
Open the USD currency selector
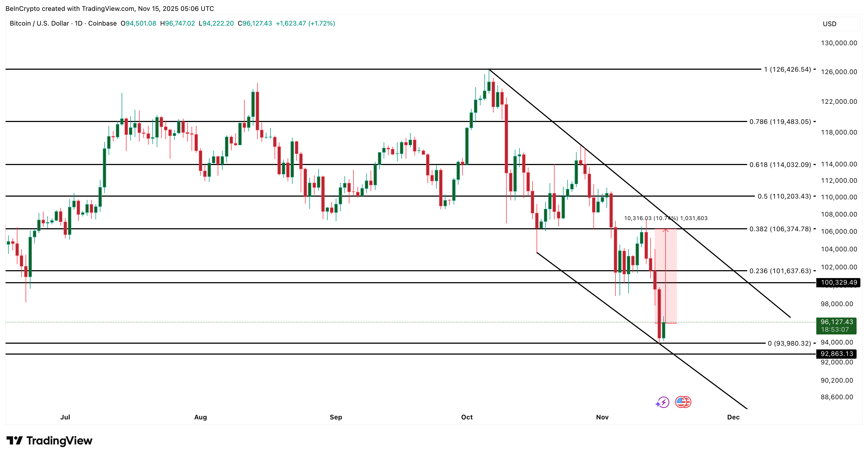pyautogui.click(x=838, y=24)
